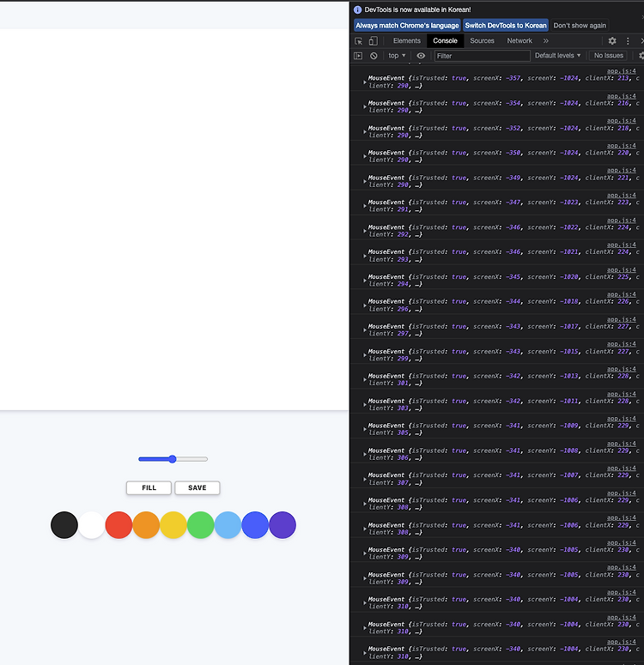
Task: Open the top JavaScript context dropdown
Action: (397, 56)
